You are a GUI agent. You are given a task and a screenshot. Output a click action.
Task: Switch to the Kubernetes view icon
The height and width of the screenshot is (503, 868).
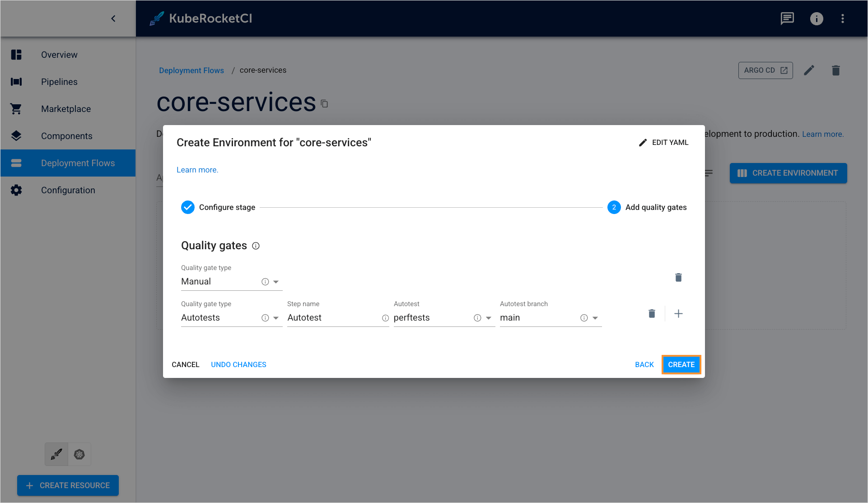[x=79, y=454]
